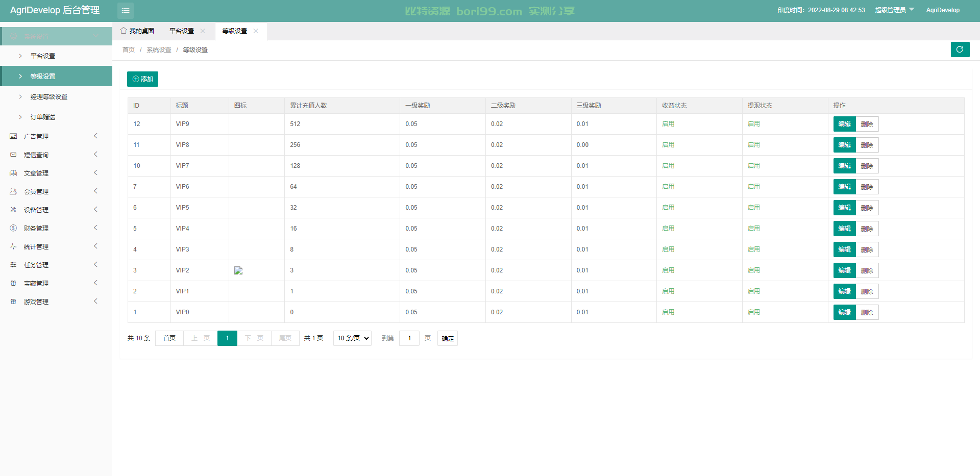
Task: Open the 10 条/页 page size dropdown
Action: pos(352,338)
